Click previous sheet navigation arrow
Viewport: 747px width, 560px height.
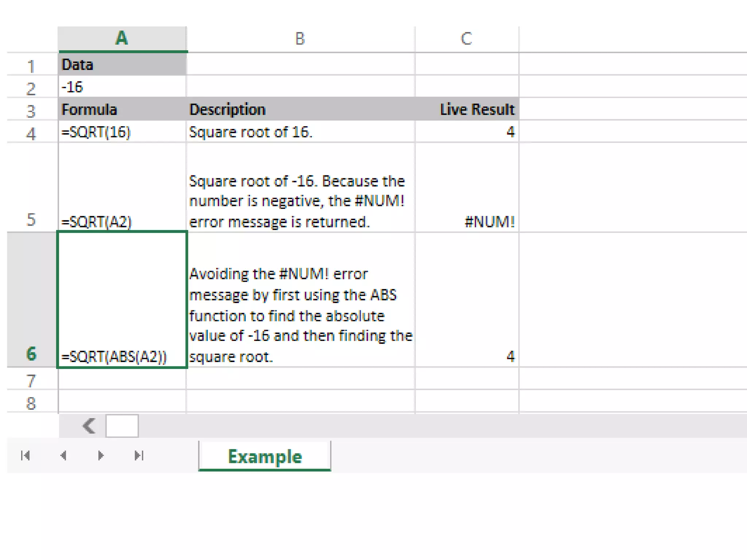(63, 455)
